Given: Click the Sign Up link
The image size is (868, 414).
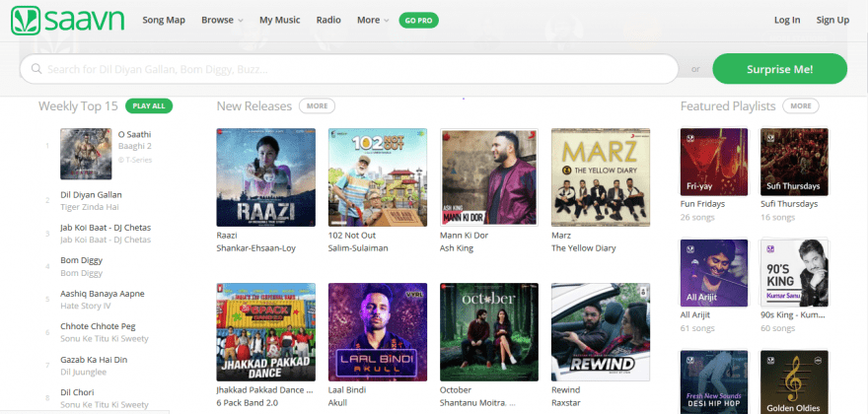Looking at the screenshot, I should [832, 20].
